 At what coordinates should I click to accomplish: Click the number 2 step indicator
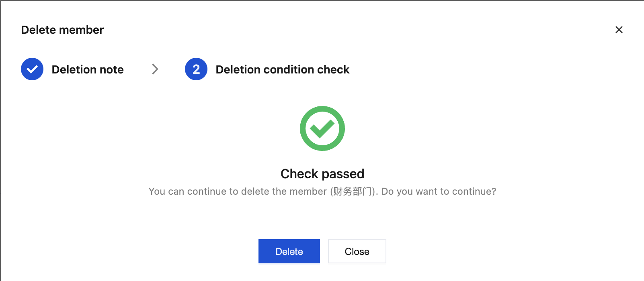(x=196, y=69)
